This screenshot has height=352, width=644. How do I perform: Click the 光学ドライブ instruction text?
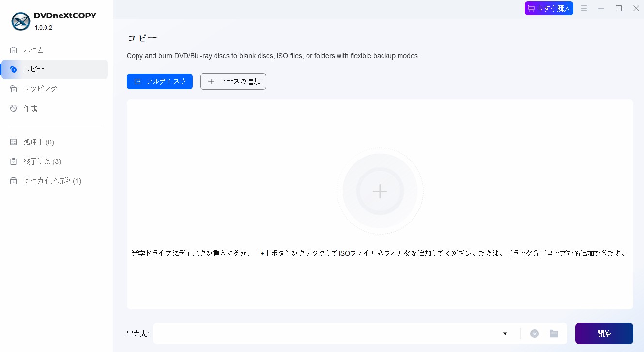(x=380, y=253)
